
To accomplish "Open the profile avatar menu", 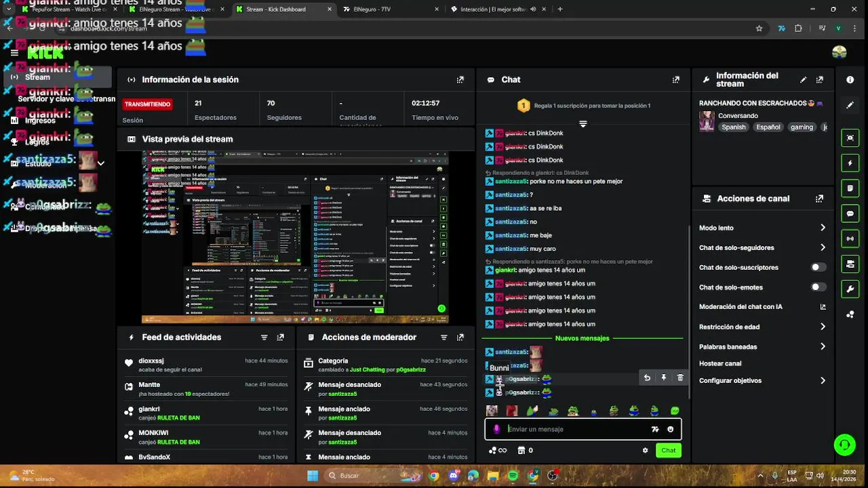I will tap(840, 53).
